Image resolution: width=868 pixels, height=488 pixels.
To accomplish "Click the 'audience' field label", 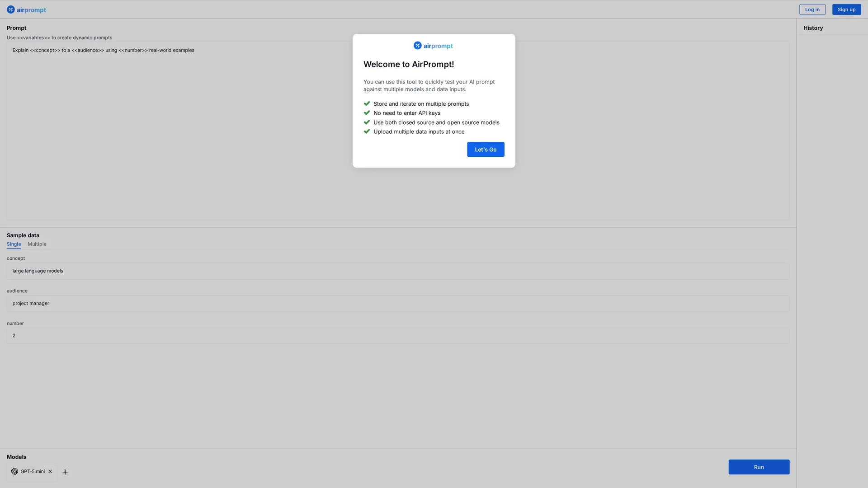I will click(17, 291).
